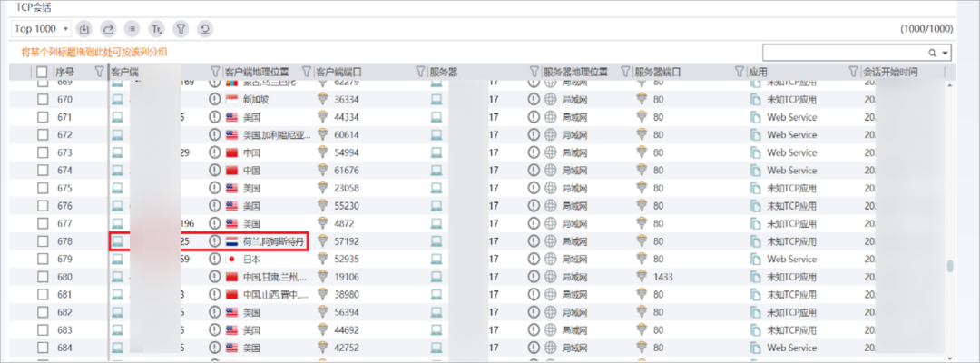Screen dimensions: 980x363
Task: Click the share/export arrow toolbar icon
Action: pos(109,28)
